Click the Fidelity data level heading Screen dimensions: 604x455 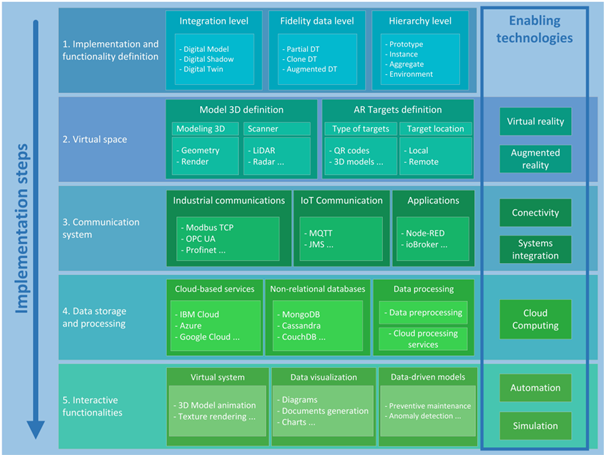pos(317,21)
